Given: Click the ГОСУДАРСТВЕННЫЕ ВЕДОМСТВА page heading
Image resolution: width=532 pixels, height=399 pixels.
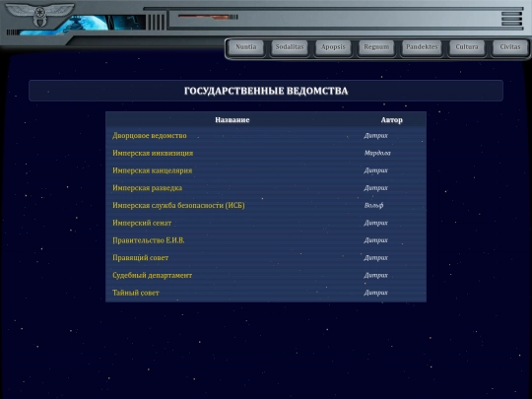Looking at the screenshot, I should coord(266,91).
